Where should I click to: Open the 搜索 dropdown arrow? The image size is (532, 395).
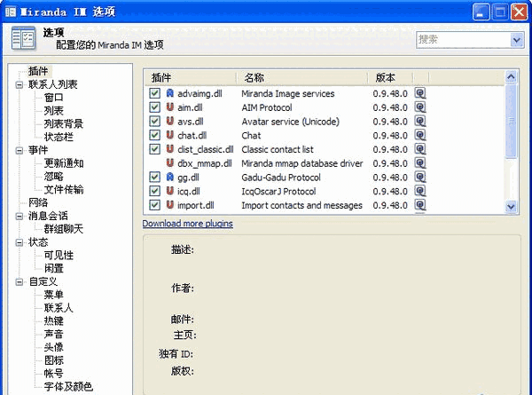pyautogui.click(x=517, y=40)
